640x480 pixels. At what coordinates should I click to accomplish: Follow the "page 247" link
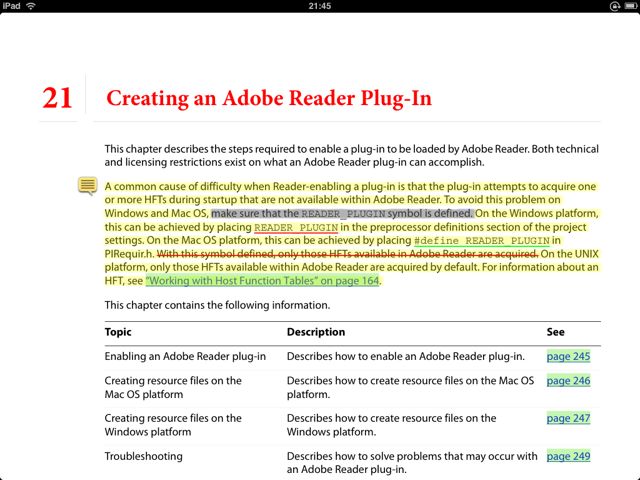click(568, 418)
